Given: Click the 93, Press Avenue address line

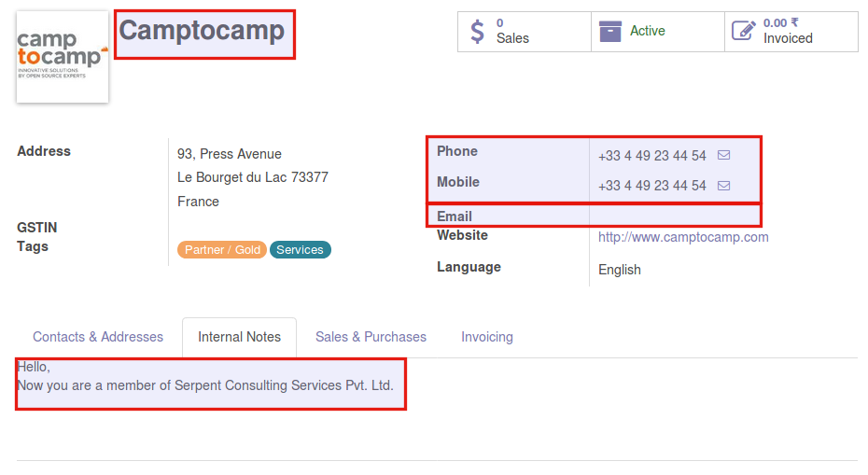Looking at the screenshot, I should click(230, 154).
